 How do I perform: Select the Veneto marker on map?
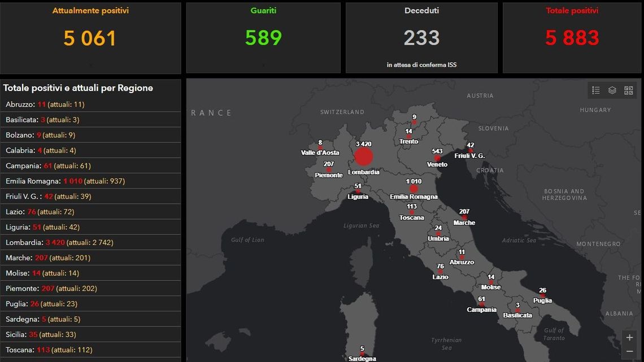click(437, 158)
